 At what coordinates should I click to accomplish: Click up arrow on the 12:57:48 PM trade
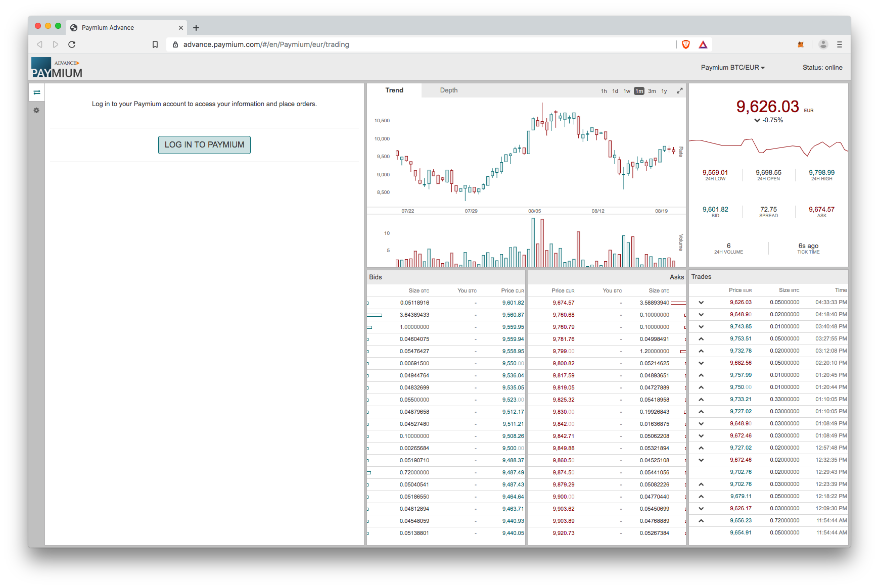click(x=701, y=448)
